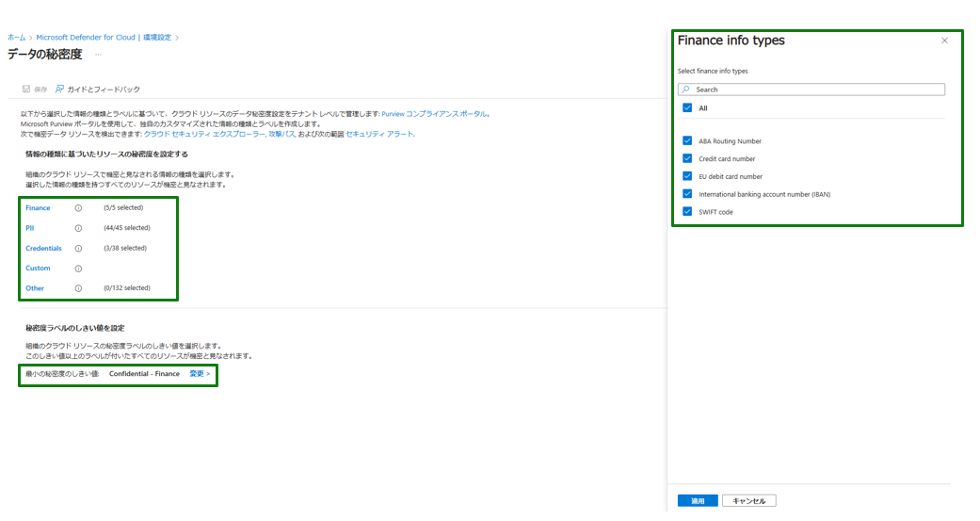Click the Select finance info types label

713,72
